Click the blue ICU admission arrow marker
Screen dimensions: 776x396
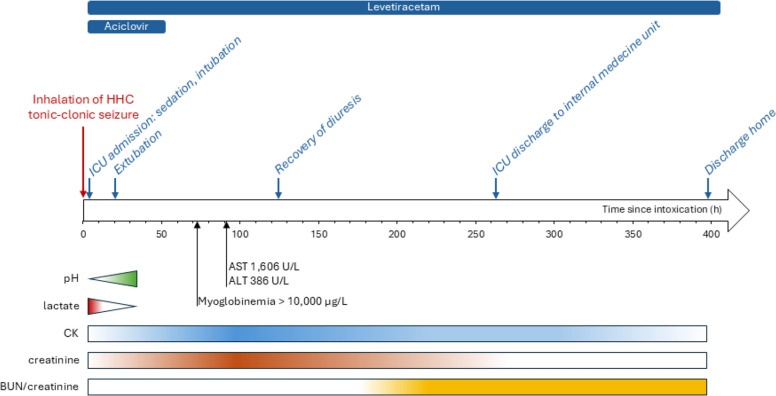point(90,188)
